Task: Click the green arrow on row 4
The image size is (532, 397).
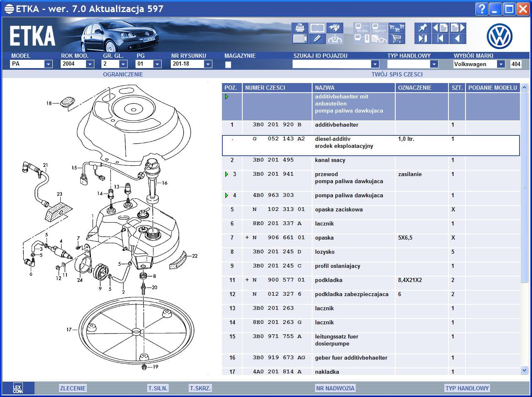Action: (x=227, y=195)
